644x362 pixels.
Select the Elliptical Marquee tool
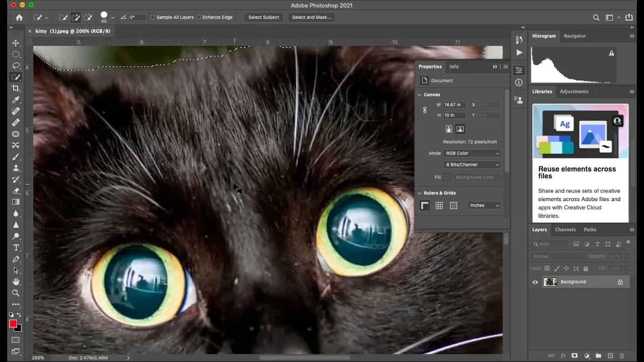(16, 54)
